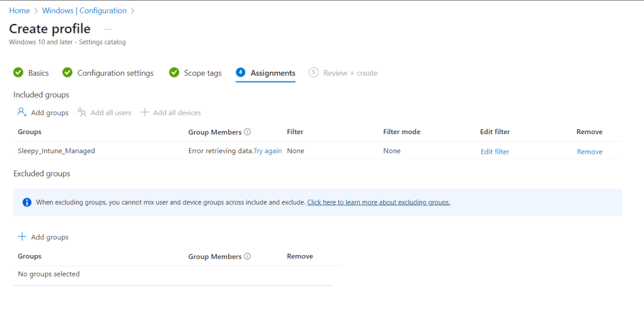Click the Scope tags green checkmark icon
Image resolution: width=644 pixels, height=325 pixels.
tap(175, 73)
